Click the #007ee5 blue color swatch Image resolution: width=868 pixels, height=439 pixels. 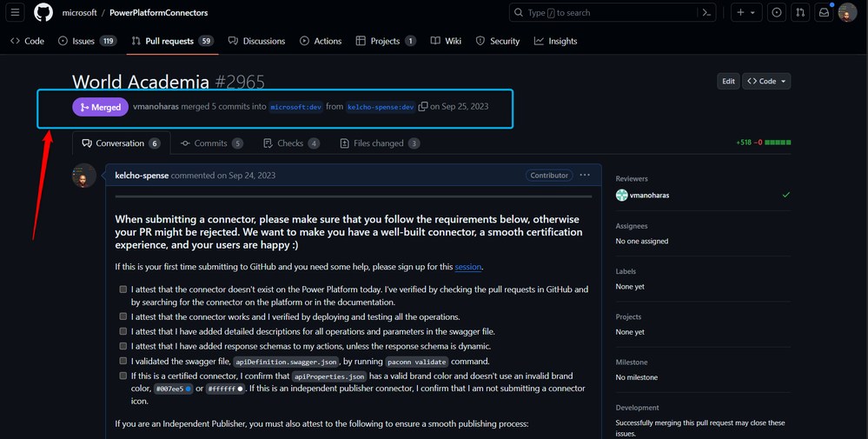pyautogui.click(x=189, y=389)
